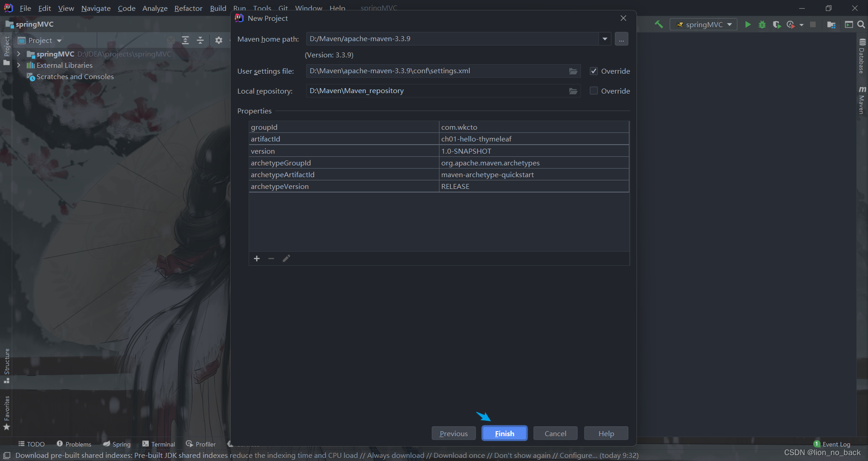Uncheck Override for user settings file
868x461 pixels.
coord(594,71)
